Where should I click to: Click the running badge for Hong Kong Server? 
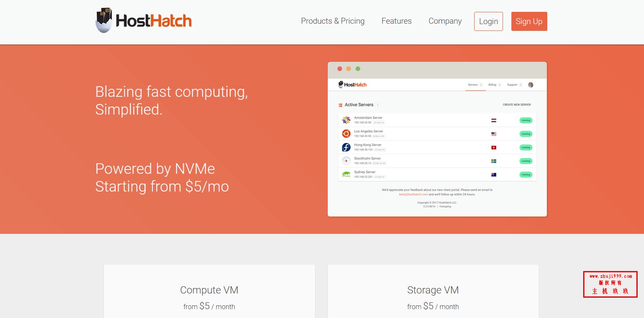tap(526, 148)
